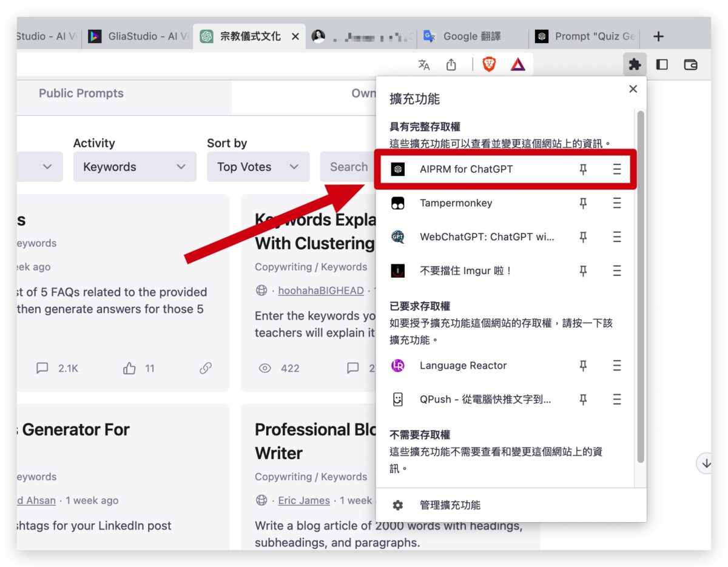Pin WebChatGPT extension to toolbar
The image size is (728, 567).
pyautogui.click(x=583, y=237)
